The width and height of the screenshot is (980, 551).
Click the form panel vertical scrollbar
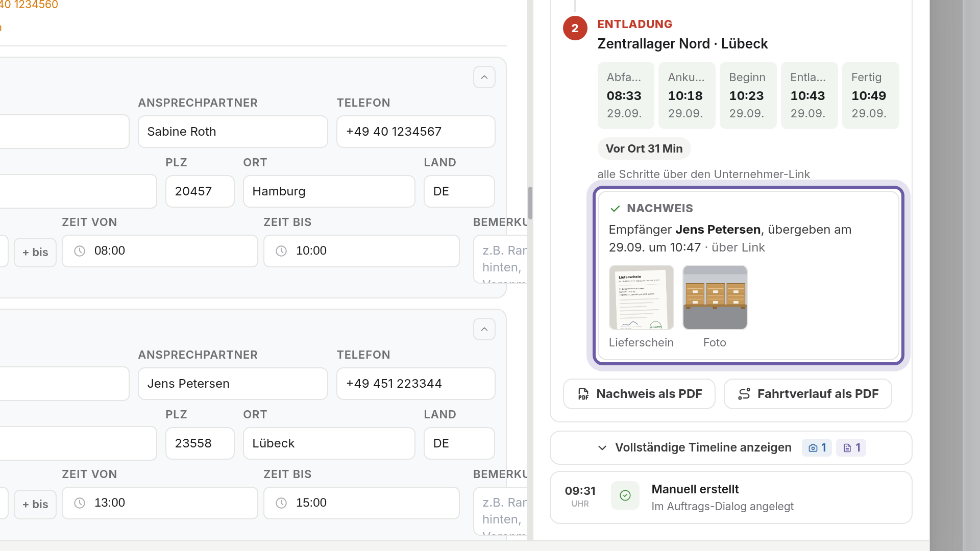click(x=530, y=203)
